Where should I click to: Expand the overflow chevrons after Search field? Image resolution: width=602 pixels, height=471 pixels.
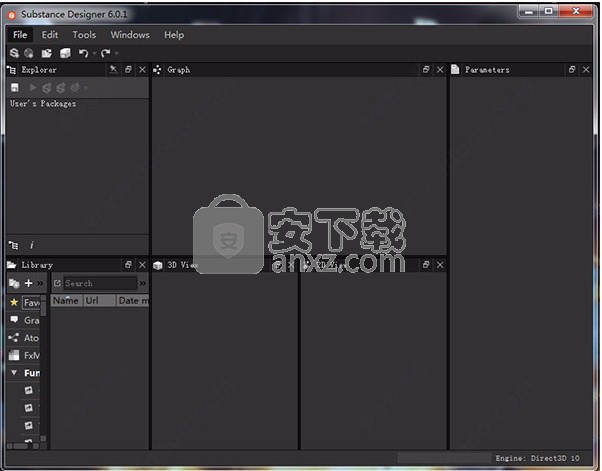click(x=143, y=284)
